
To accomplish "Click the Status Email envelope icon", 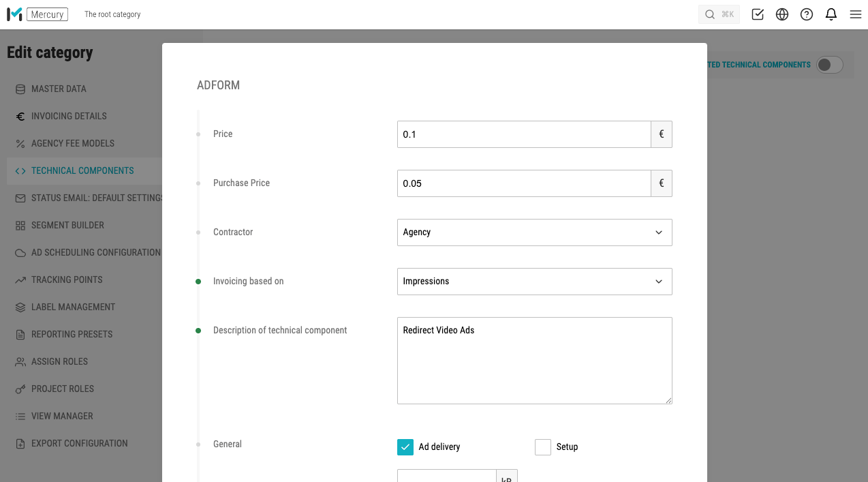I will (20, 198).
